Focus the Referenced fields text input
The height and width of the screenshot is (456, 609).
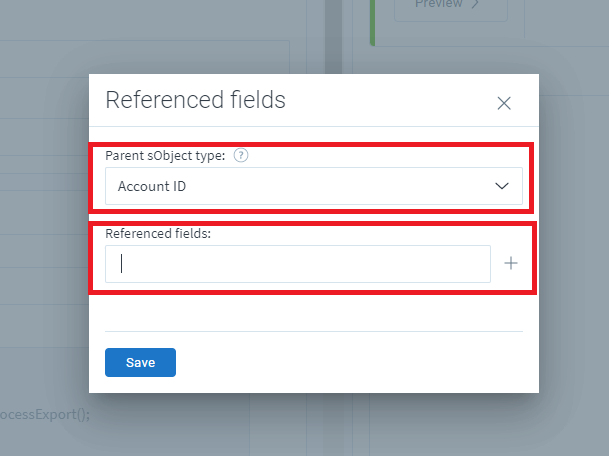(x=298, y=264)
